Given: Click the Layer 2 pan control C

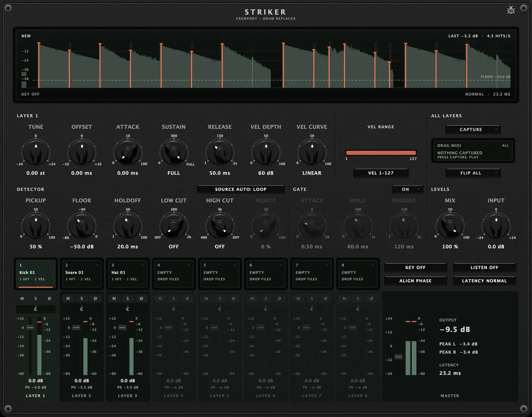Looking at the screenshot, I should (x=82, y=309).
